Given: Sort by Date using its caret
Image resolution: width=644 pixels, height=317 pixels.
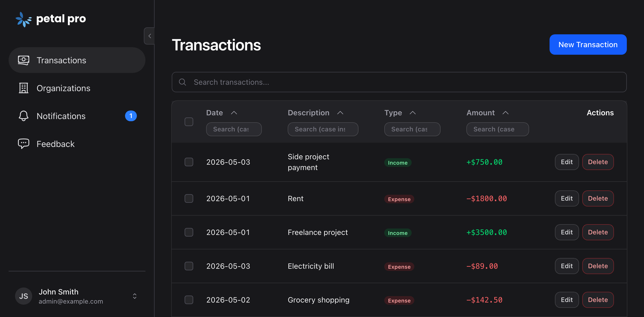Looking at the screenshot, I should tap(234, 113).
